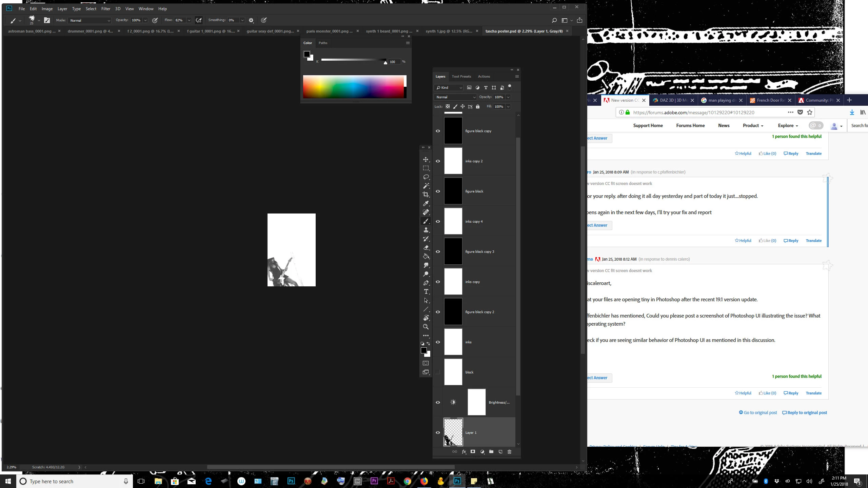Select the Crop tool in toolbar

(x=426, y=195)
